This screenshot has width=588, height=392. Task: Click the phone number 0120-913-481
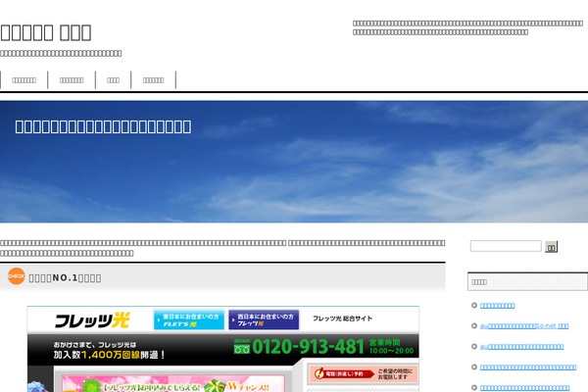tap(308, 347)
